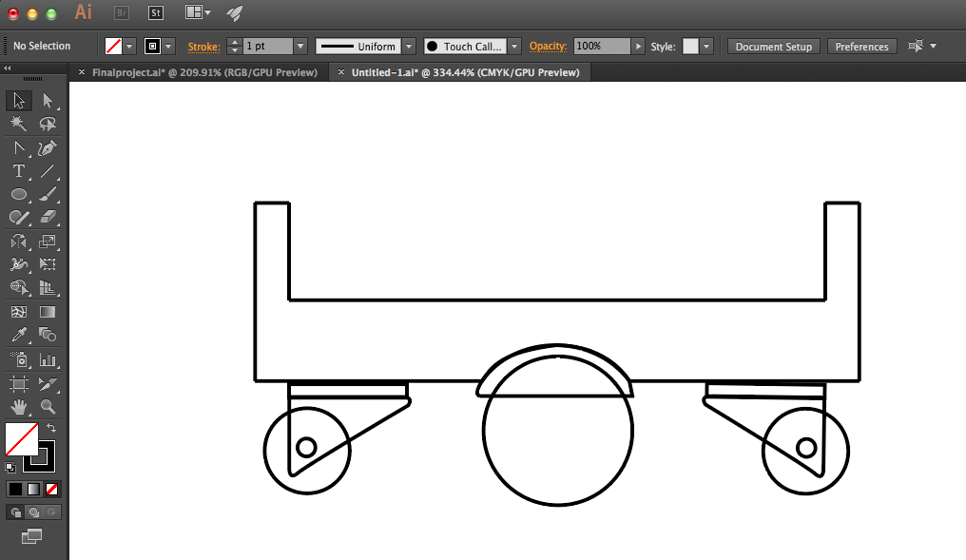Click the GPU performance rocket icon
Image resolution: width=966 pixels, height=560 pixels.
tap(235, 13)
